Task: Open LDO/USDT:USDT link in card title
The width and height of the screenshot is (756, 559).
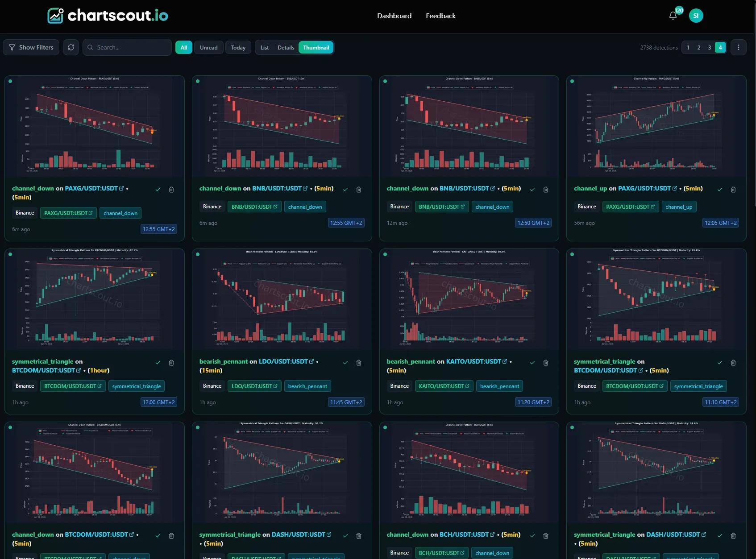Action: (287, 361)
